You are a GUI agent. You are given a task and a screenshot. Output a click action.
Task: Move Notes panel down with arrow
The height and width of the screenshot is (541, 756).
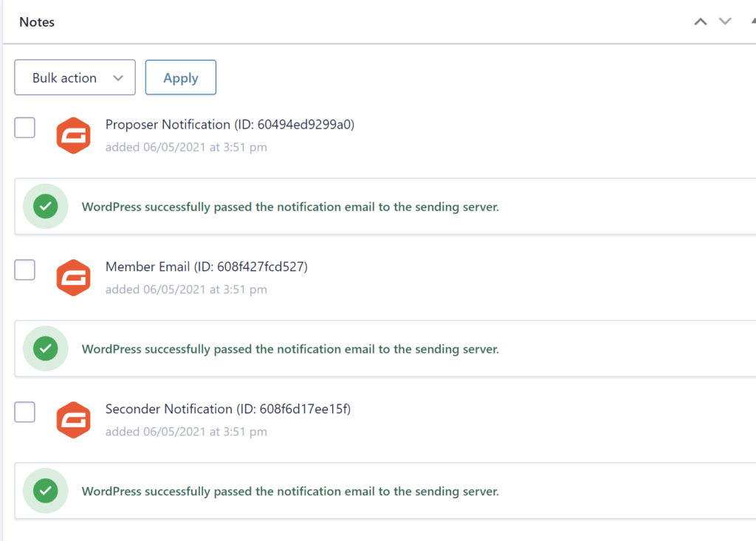point(725,21)
